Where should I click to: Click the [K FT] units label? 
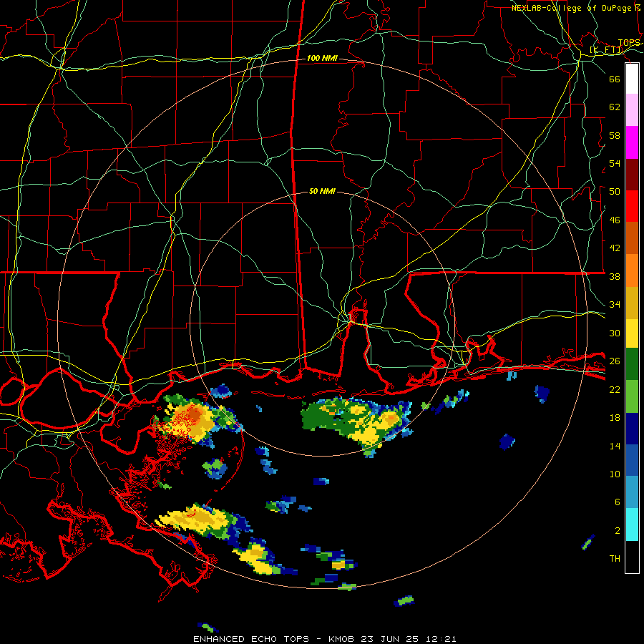pyautogui.click(x=606, y=50)
